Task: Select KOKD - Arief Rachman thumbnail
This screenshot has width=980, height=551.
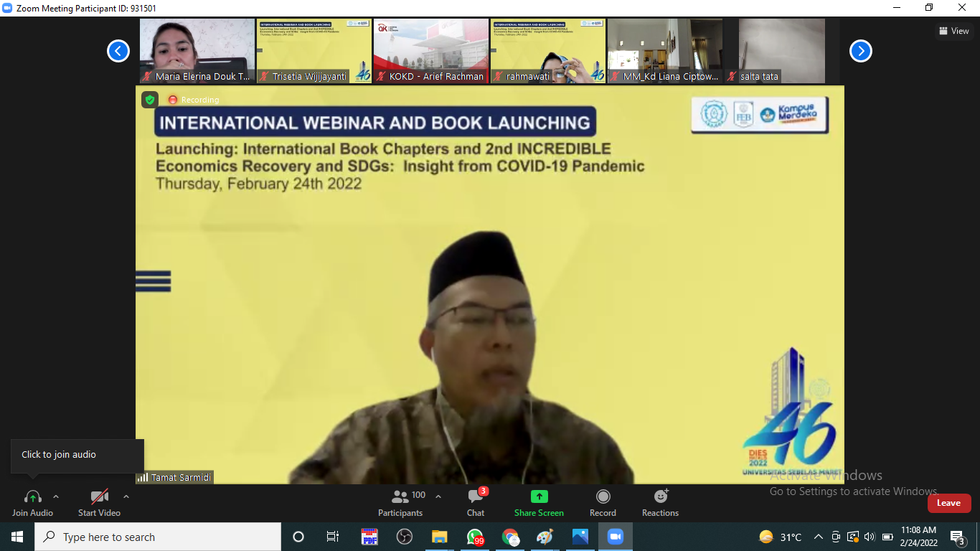Action: (x=431, y=51)
